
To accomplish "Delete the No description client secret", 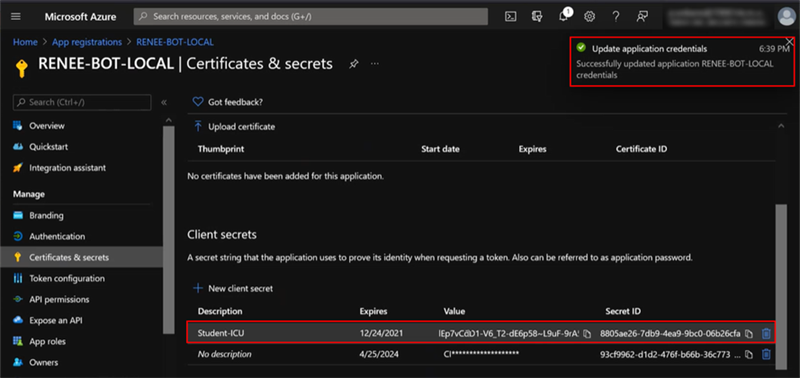I will pos(766,354).
